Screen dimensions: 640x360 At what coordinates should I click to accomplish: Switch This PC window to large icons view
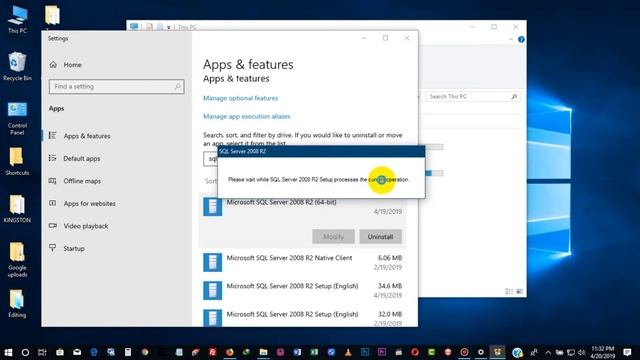coord(519,291)
